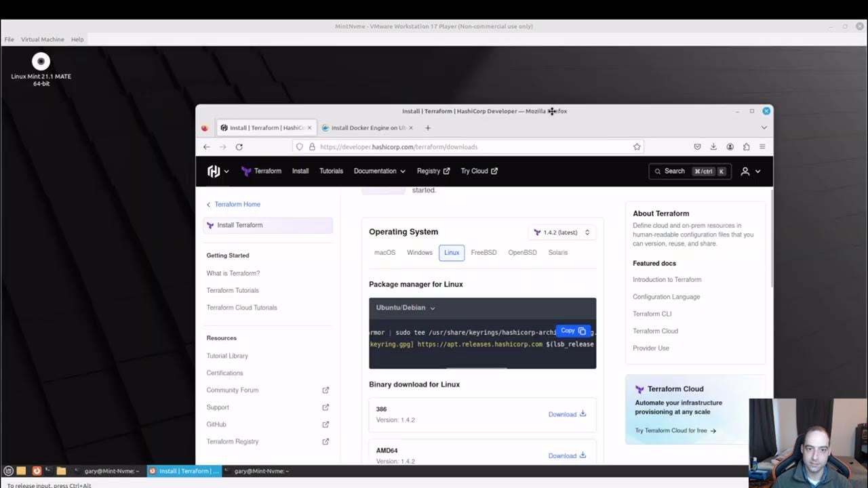This screenshot has height=488, width=868.
Task: Click the Firefox forward arrow
Action: [222, 146]
